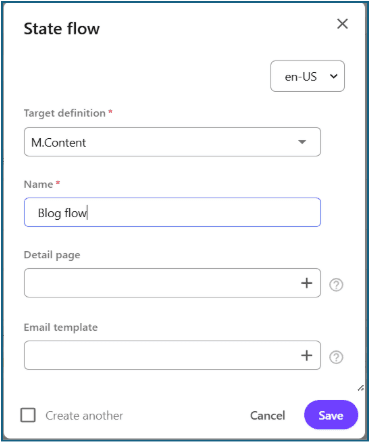Close the State flow dialog
The height and width of the screenshot is (444, 370).
[x=342, y=24]
